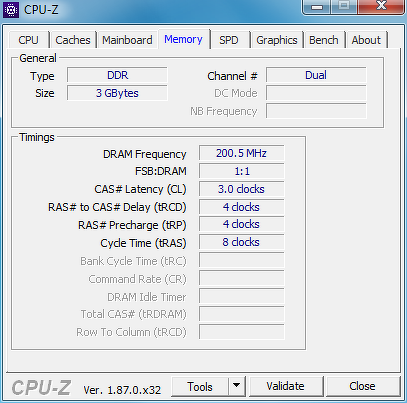Click the empty NB Frequency field
The width and height of the screenshot is (407, 403).
[316, 111]
